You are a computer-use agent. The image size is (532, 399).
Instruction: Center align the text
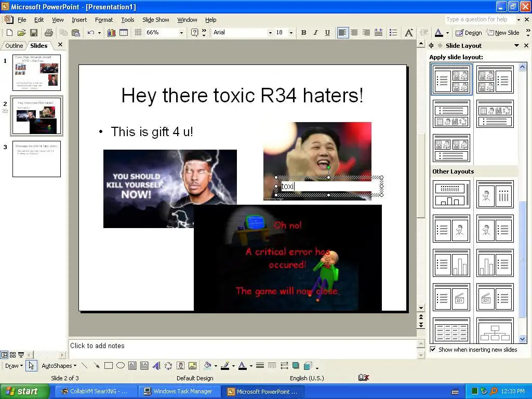click(x=354, y=33)
